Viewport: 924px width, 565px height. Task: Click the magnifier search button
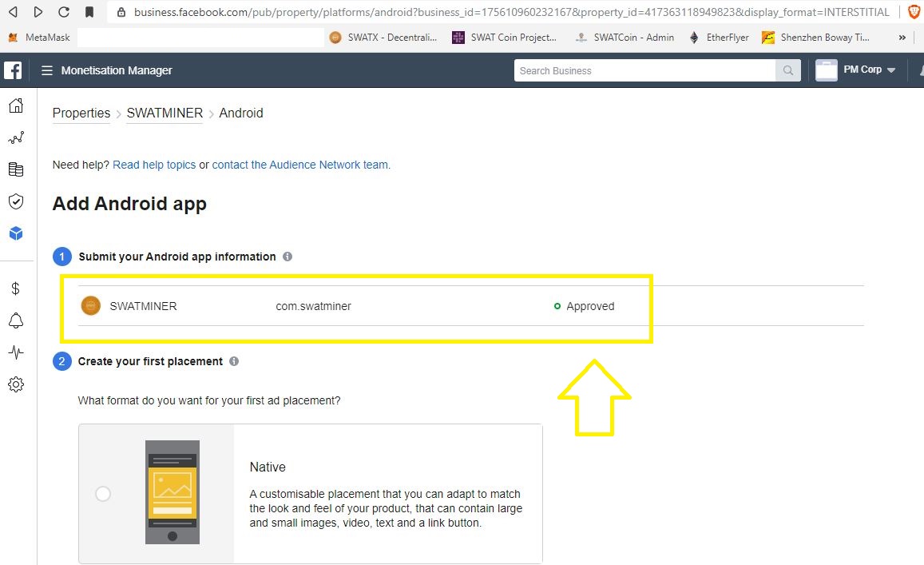click(x=788, y=71)
